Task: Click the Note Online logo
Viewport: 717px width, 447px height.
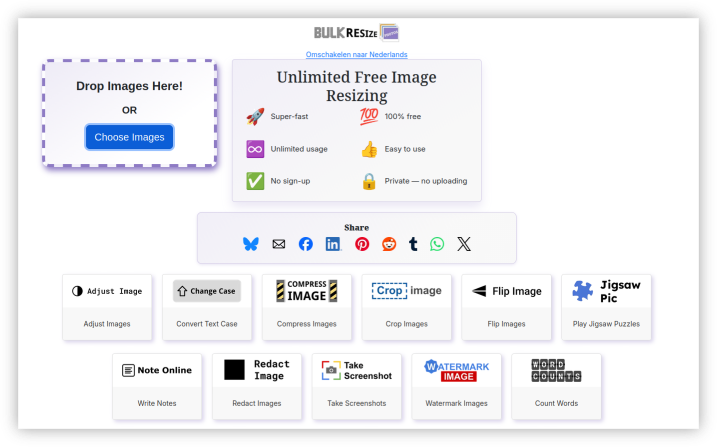Action: pos(157,370)
